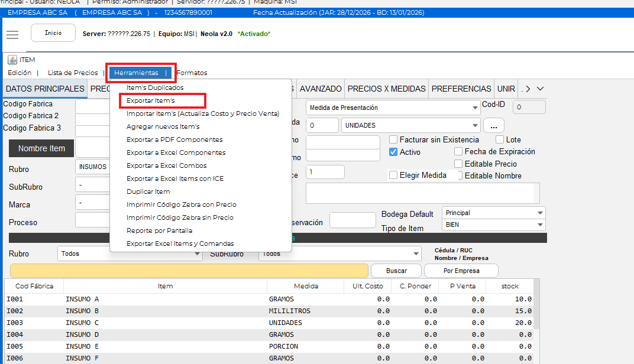This screenshot has width=634, height=364.
Task: Click the Inicio button
Action: 53,33
